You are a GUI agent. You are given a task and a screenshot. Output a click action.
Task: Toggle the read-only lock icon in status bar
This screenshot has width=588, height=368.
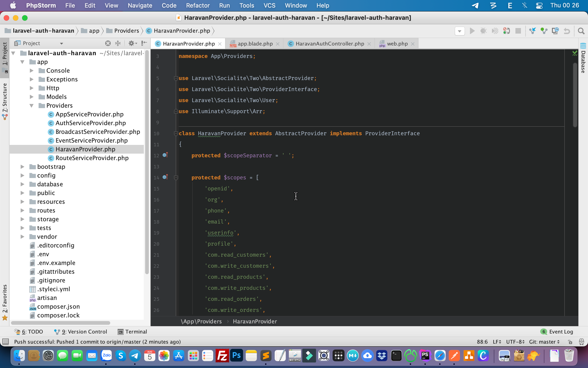[570, 342]
